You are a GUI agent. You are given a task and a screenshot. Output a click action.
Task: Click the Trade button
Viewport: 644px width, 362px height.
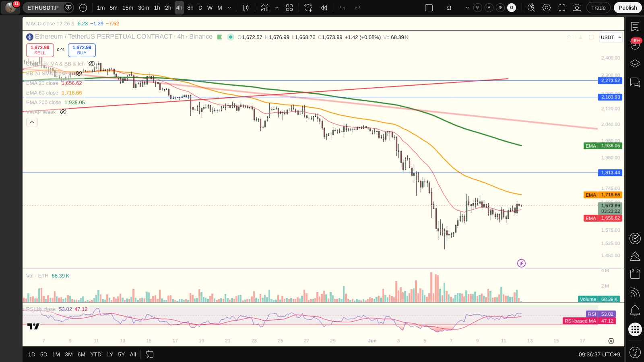[598, 8]
